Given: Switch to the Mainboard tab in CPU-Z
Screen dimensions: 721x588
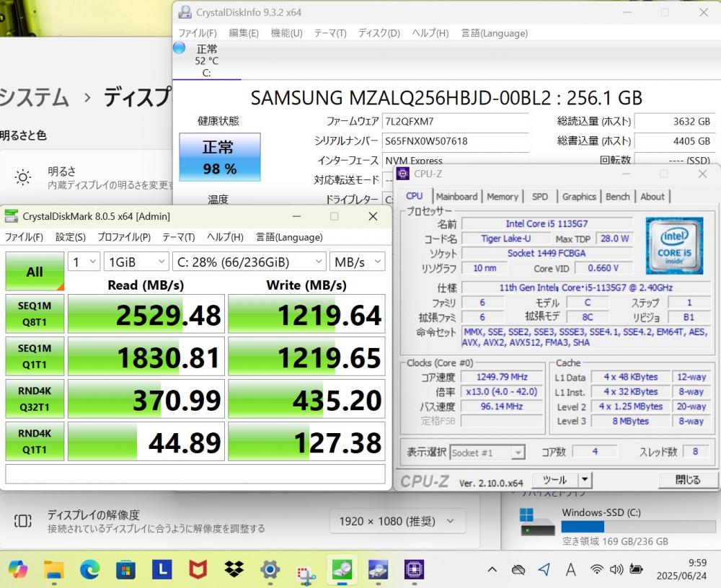Looking at the screenshot, I should tap(456, 196).
